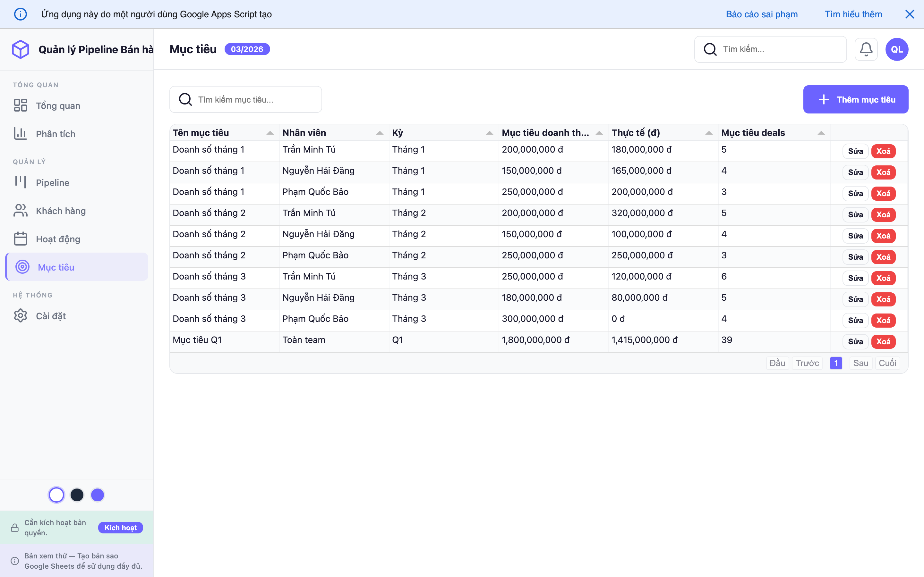Toggle sort order on Mục tiêu deals column
This screenshot has height=577, width=924.
point(822,132)
